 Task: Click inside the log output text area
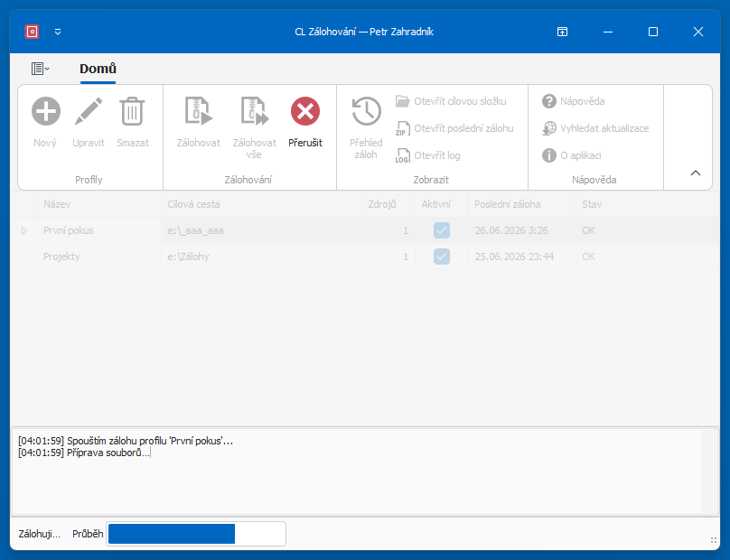pos(356,471)
